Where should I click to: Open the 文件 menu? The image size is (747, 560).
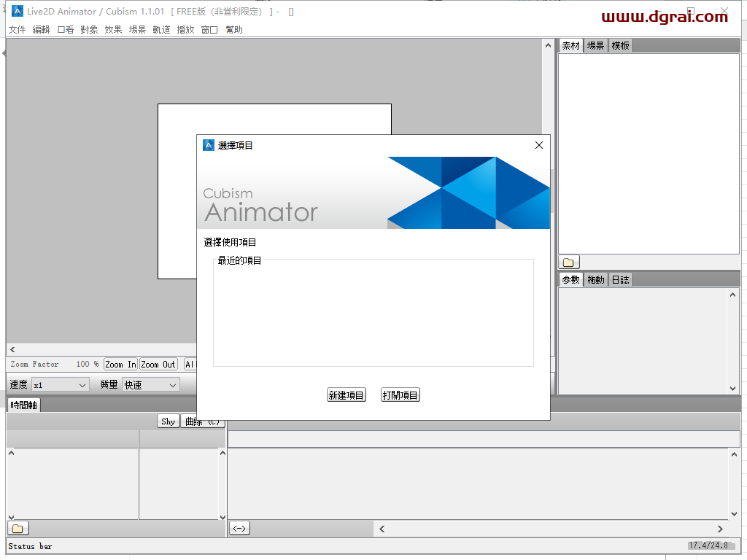[18, 29]
